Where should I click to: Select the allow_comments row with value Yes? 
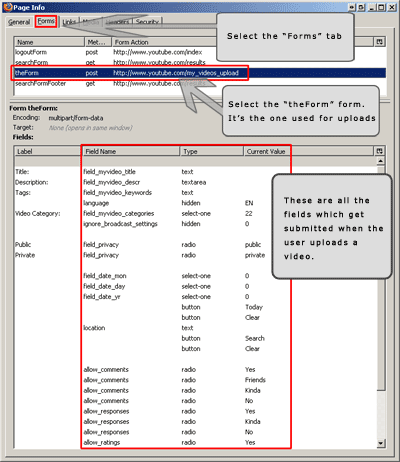tap(195, 370)
